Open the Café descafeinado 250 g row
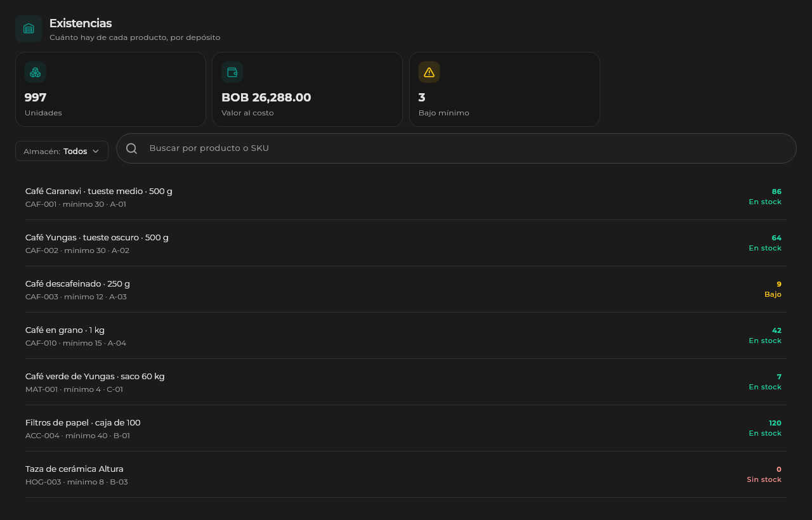Image resolution: width=812 pixels, height=520 pixels. (x=406, y=289)
